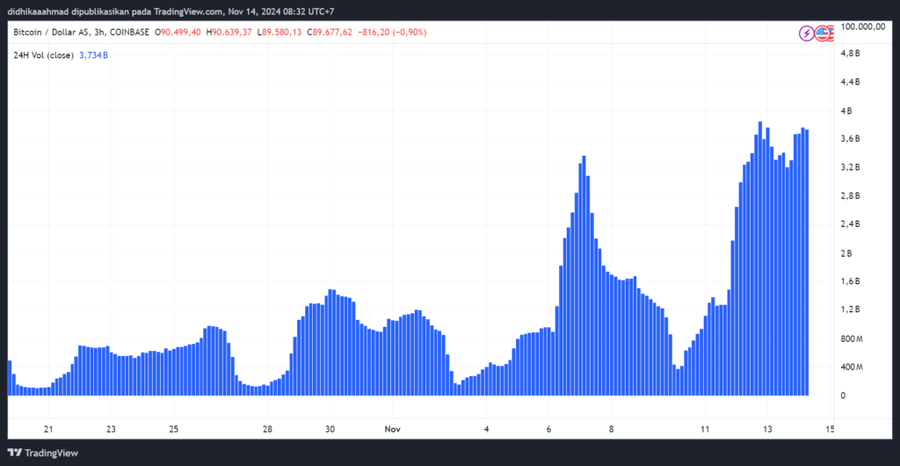Click the purple lightning bolt icon
The width and height of the screenshot is (900, 466).
pyautogui.click(x=807, y=33)
